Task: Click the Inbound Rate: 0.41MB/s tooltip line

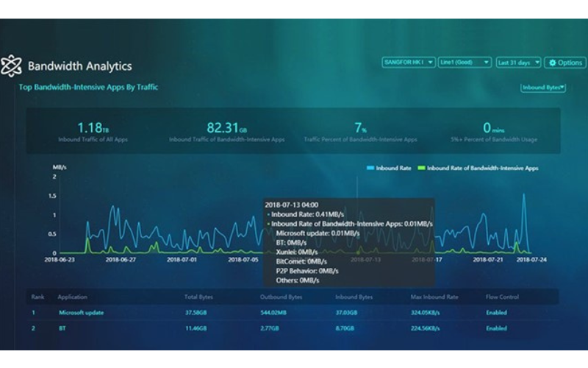Action: point(306,214)
